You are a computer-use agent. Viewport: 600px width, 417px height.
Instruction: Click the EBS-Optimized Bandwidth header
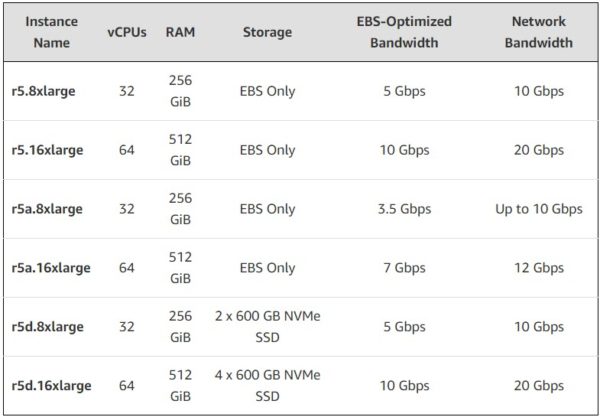click(x=404, y=32)
